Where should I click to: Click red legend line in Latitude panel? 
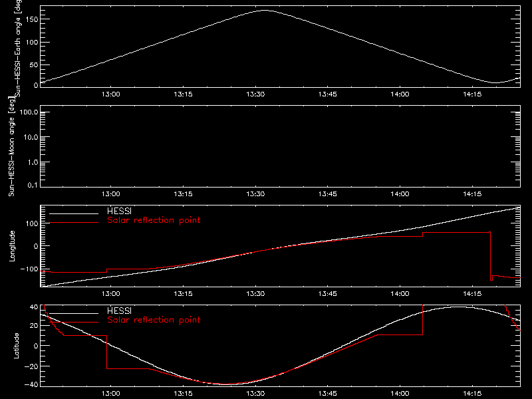point(74,323)
